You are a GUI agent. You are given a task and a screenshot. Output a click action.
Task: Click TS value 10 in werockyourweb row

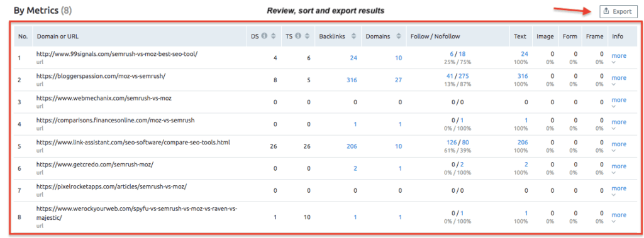[307, 217]
